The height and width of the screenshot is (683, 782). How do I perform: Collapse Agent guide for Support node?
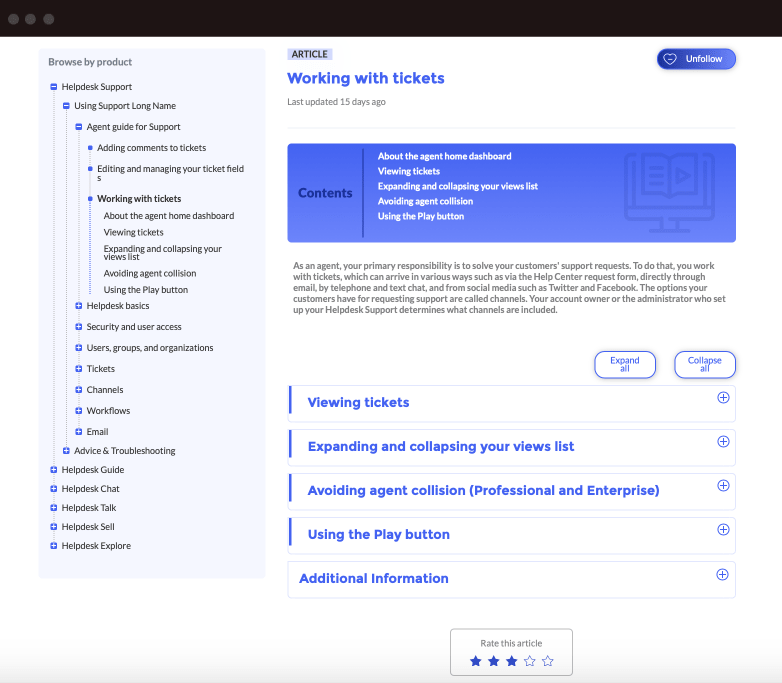pos(79,127)
